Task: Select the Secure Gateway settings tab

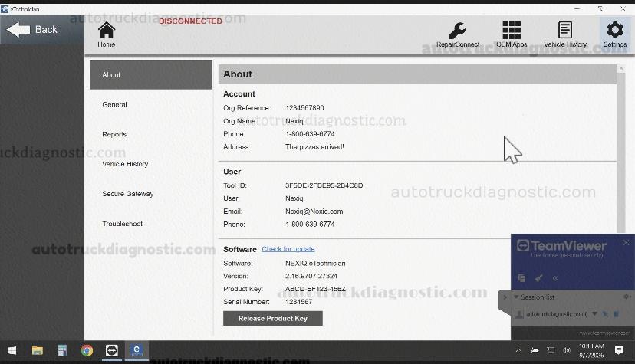Action: point(151,194)
